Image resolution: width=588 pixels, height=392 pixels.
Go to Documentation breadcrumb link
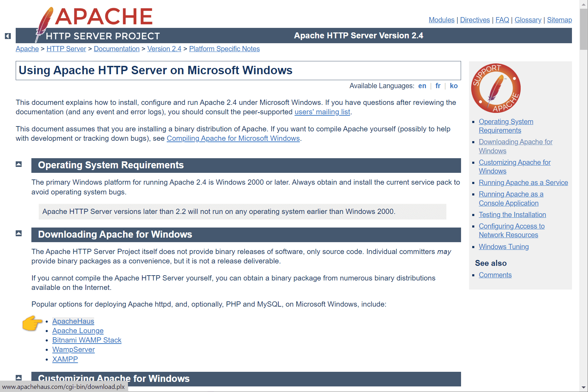point(116,49)
